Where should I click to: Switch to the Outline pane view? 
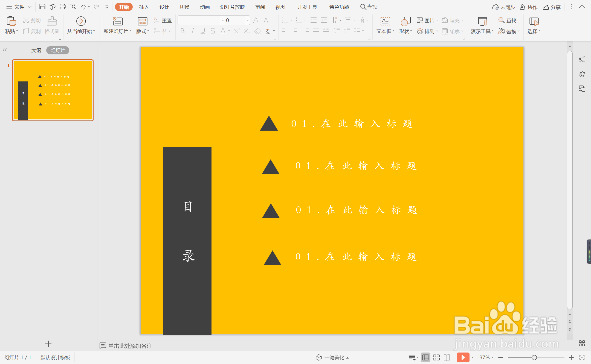[x=36, y=50]
